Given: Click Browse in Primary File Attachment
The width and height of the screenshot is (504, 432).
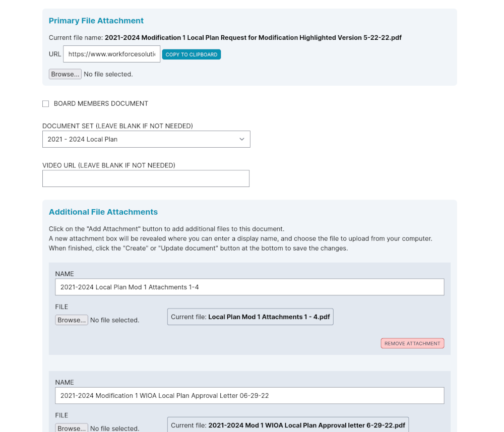Looking at the screenshot, I should click(65, 74).
